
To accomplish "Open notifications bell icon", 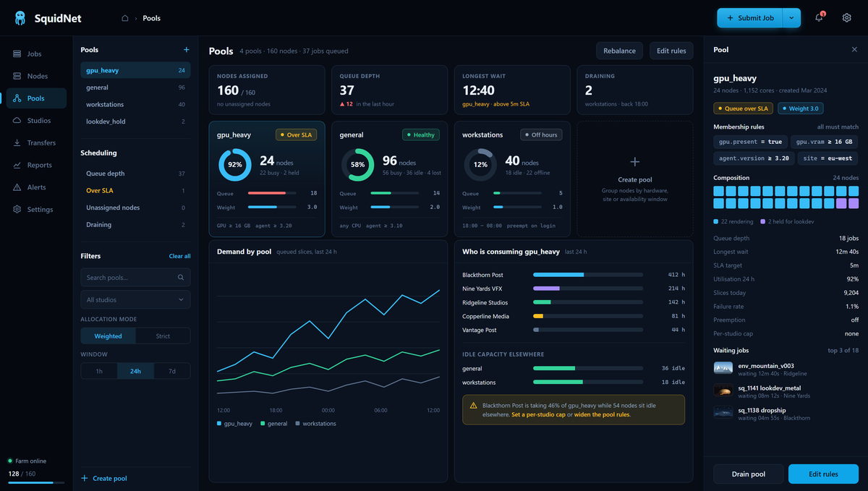I will (x=819, y=18).
